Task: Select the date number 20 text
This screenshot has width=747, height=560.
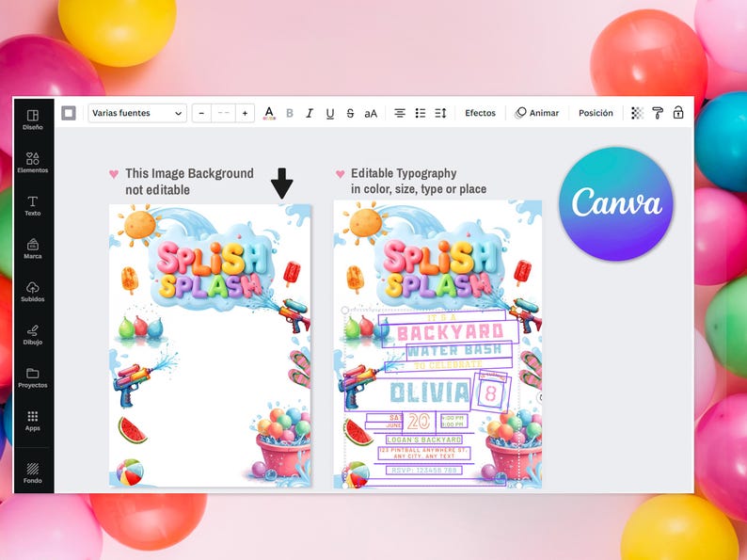Action: (420, 422)
